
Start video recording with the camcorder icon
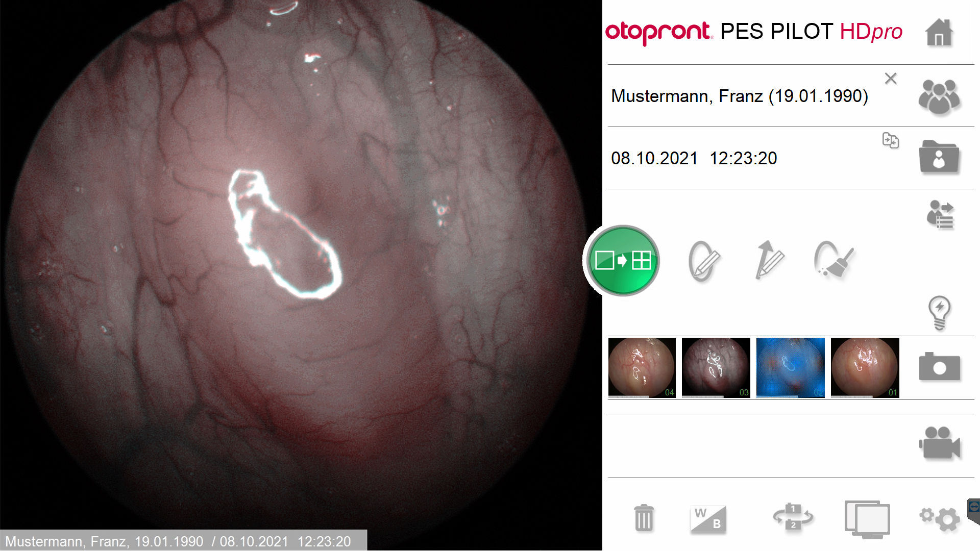[x=939, y=443]
